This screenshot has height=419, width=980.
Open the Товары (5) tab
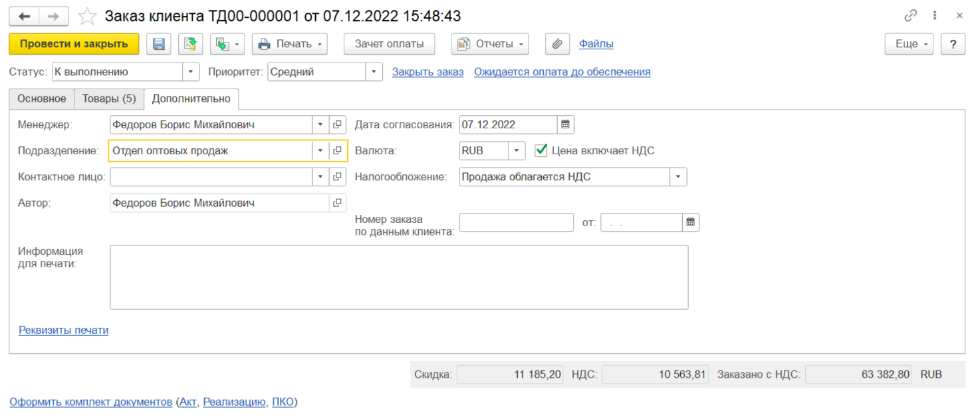pos(109,98)
